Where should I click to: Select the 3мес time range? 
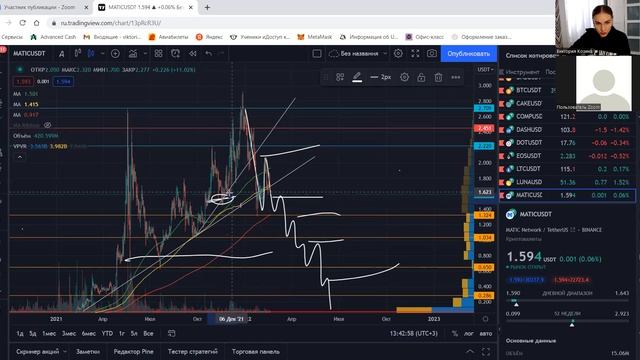pos(69,333)
